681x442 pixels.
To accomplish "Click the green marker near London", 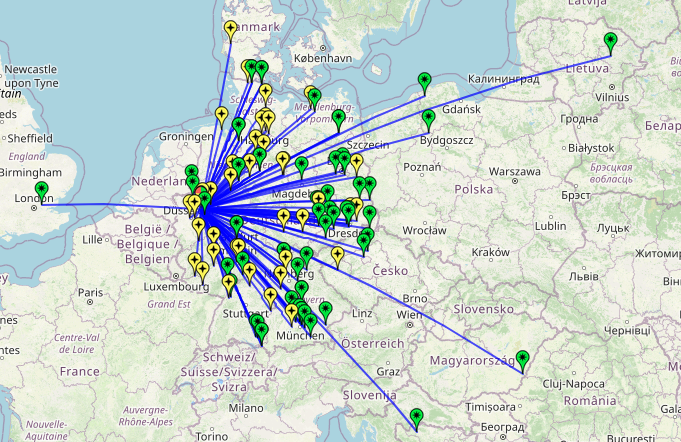I will [x=41, y=190].
